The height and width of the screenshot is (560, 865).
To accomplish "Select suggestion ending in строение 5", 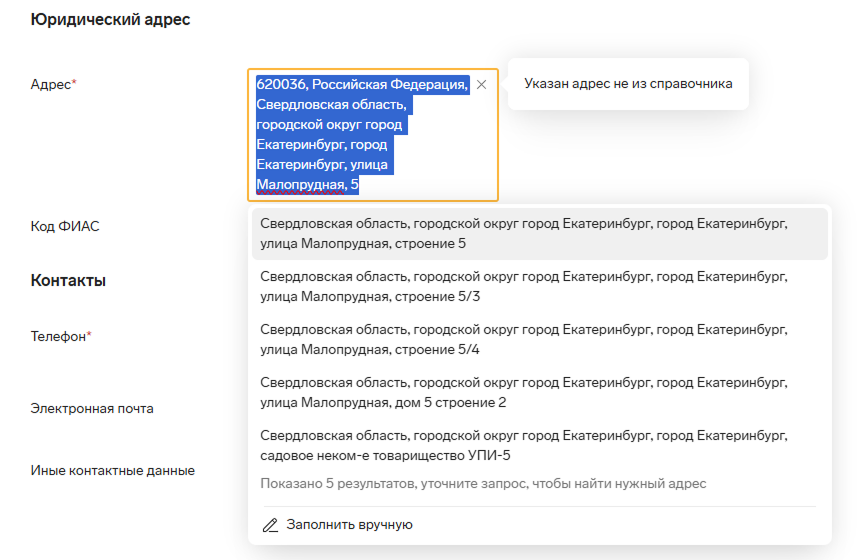I will click(540, 234).
